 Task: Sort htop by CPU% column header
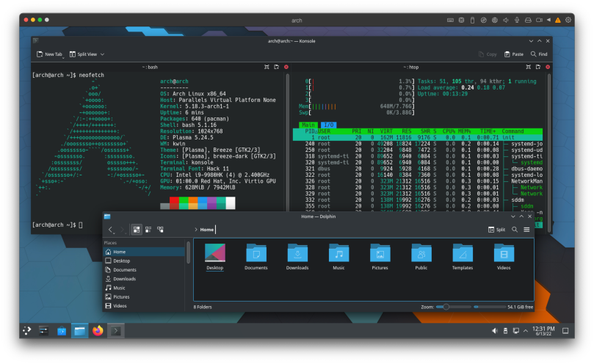(x=449, y=131)
